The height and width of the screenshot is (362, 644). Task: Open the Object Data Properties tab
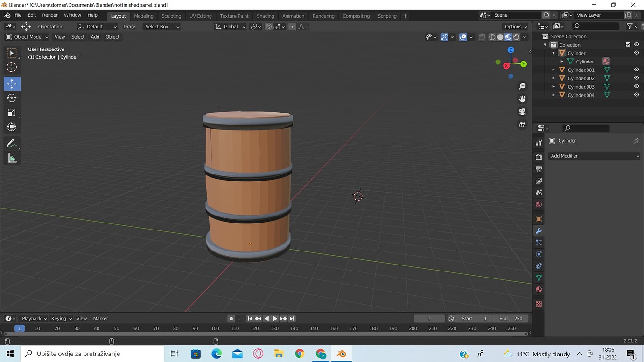coord(539,278)
